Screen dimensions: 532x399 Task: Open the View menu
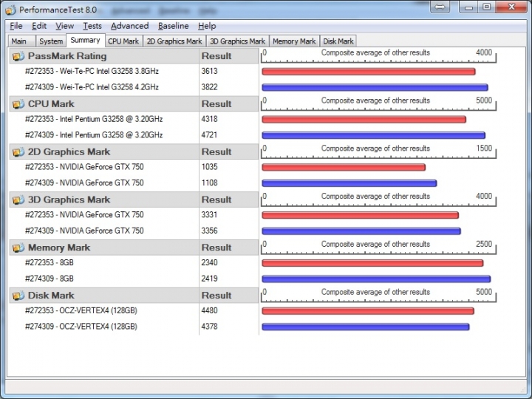point(64,26)
